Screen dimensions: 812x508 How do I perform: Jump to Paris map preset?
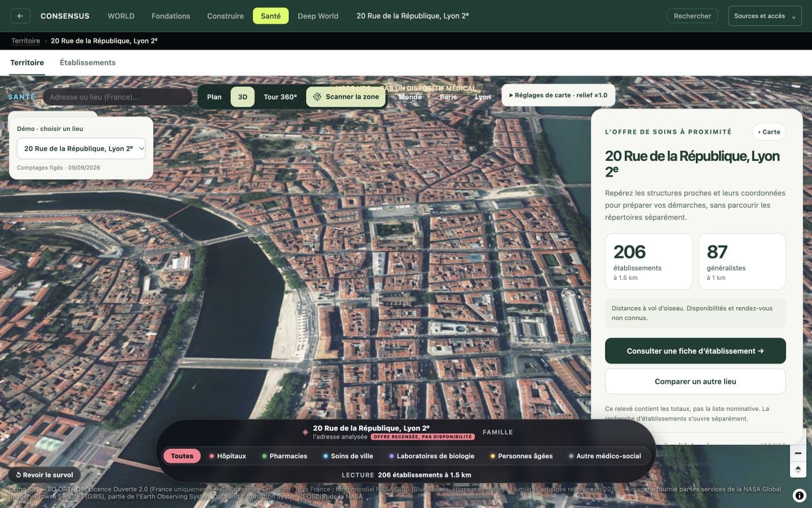pyautogui.click(x=448, y=97)
